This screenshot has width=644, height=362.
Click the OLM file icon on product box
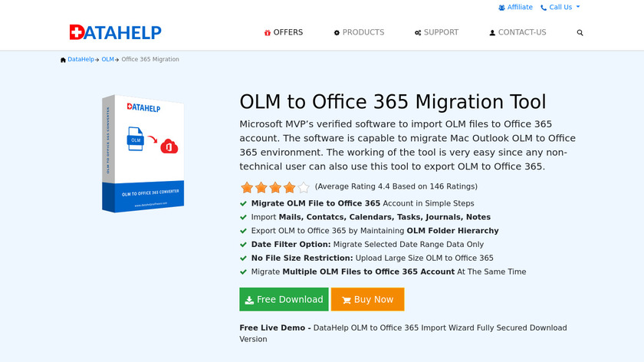[135, 139]
